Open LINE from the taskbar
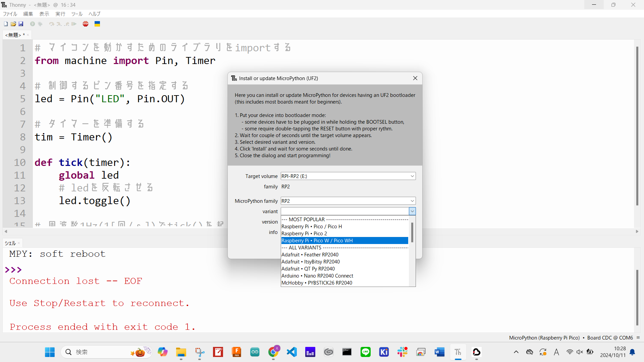This screenshot has width=644, height=362. point(366,352)
